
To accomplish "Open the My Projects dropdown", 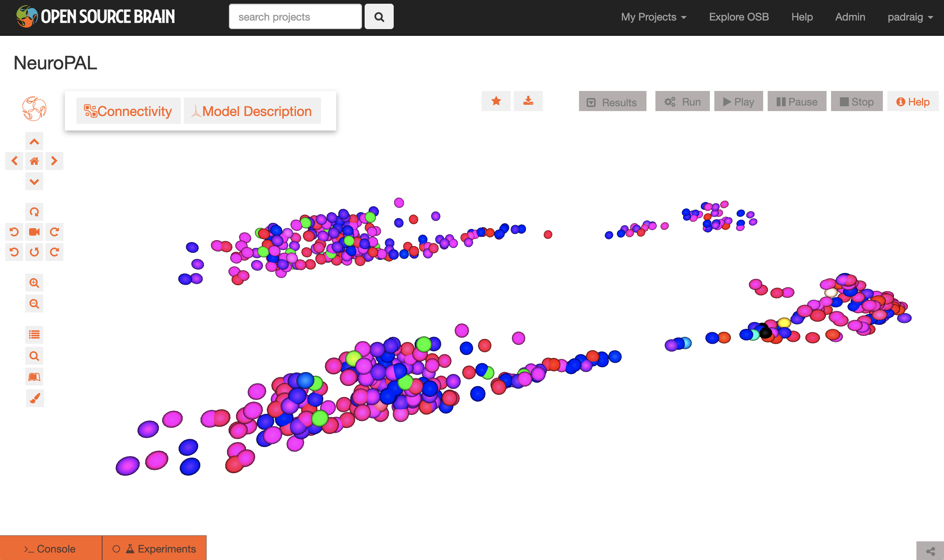I will [x=653, y=17].
